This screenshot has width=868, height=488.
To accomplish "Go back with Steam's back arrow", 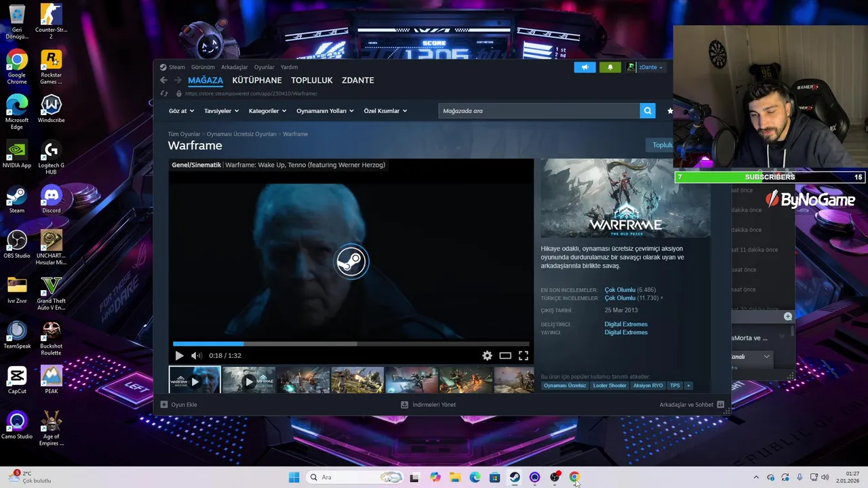I will (x=163, y=80).
